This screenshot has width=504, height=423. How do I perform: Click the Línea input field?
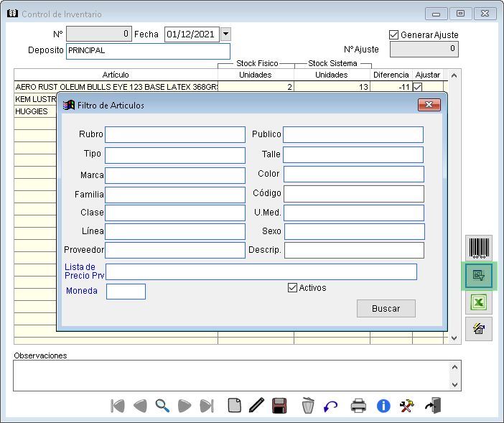click(175, 232)
